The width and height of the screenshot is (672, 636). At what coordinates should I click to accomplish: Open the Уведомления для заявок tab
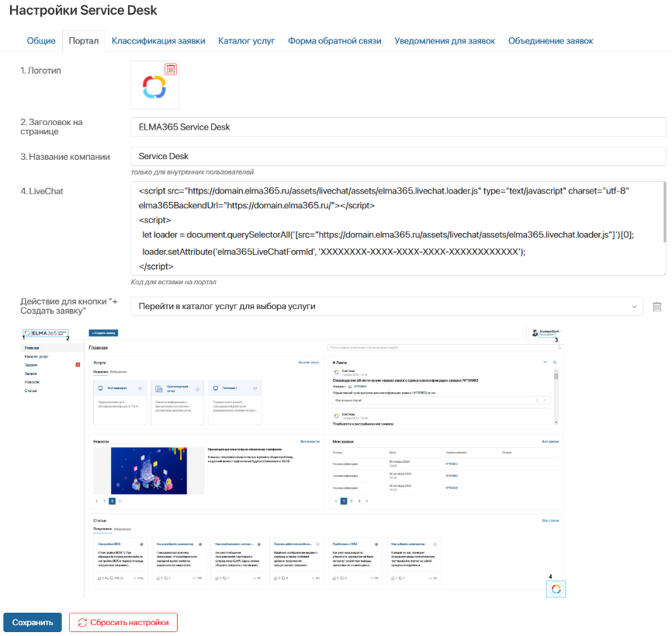coord(442,40)
